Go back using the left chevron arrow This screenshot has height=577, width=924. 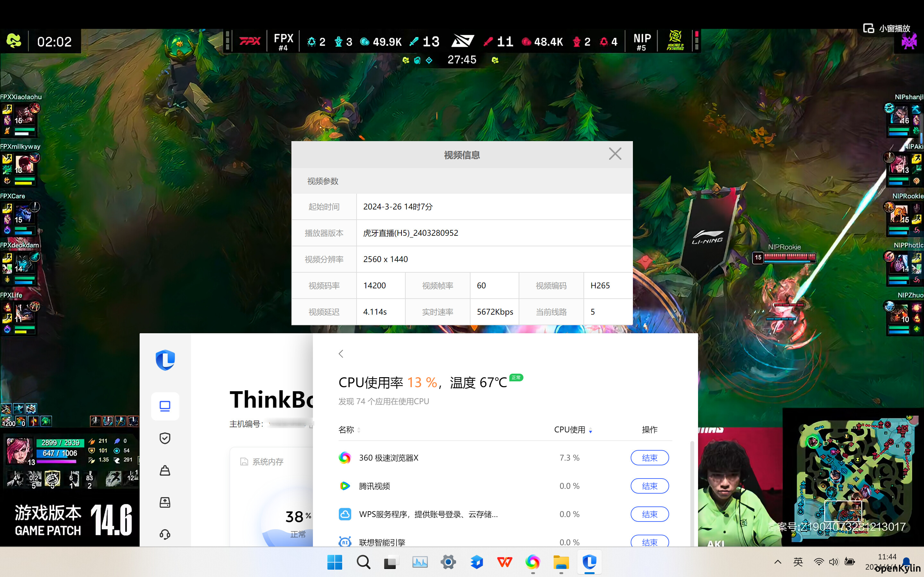point(341,354)
